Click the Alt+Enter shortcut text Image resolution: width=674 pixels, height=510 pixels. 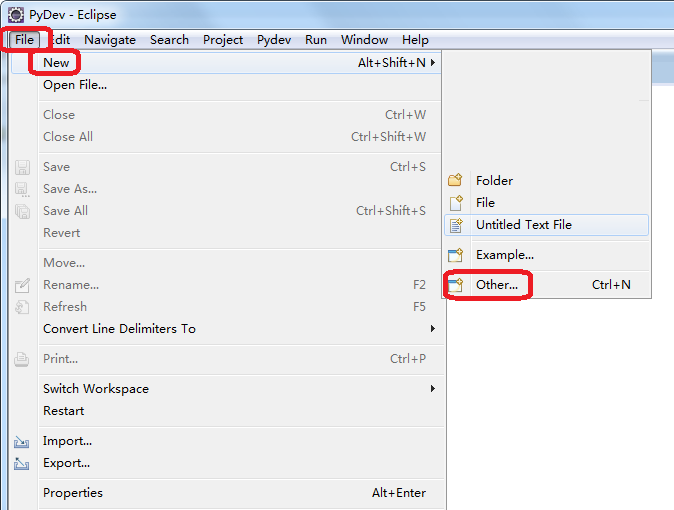[x=399, y=493]
